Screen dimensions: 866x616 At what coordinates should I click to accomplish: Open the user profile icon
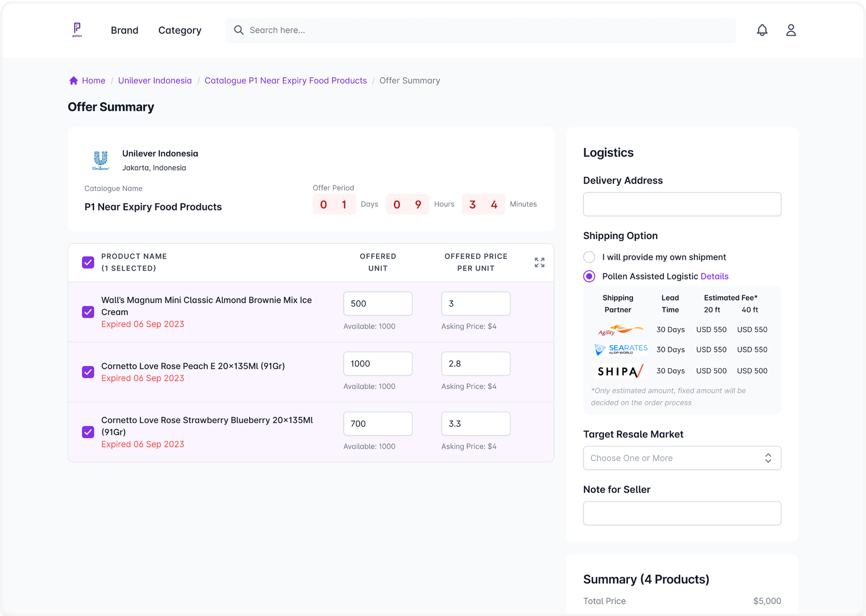(791, 30)
